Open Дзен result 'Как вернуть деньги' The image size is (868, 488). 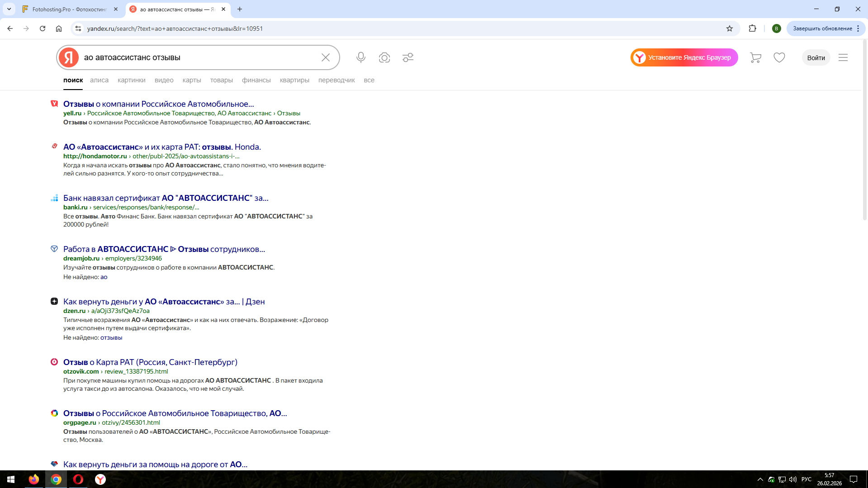pos(164,302)
